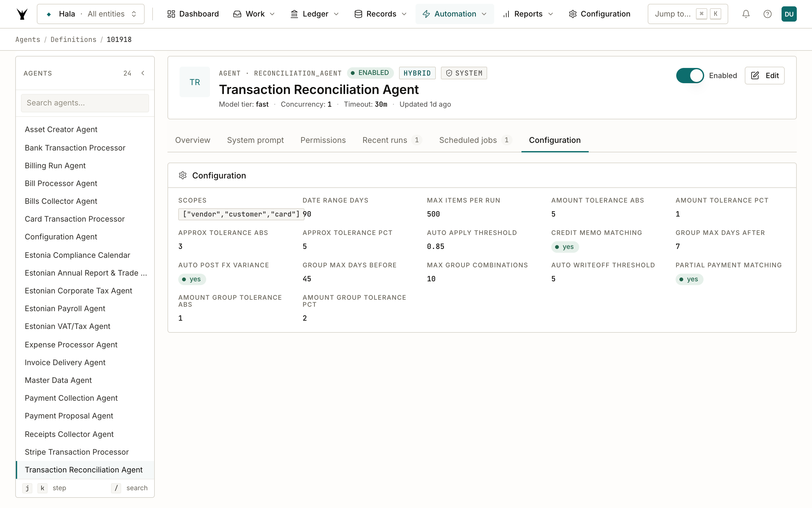The image size is (812, 508).
Task: Click the Partial Payment Matching yes badge
Action: click(x=689, y=279)
